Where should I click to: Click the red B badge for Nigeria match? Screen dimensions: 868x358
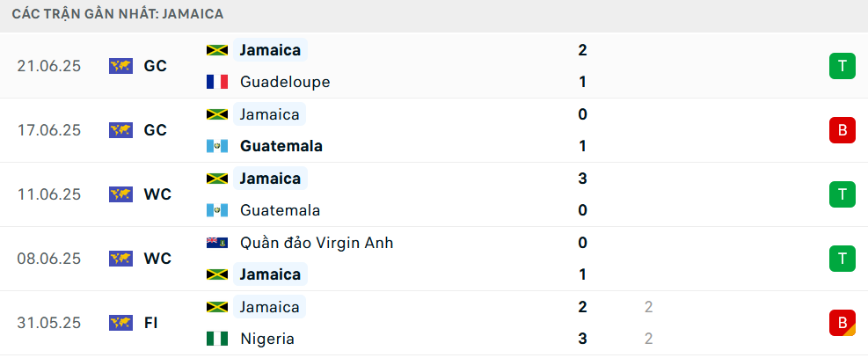click(x=842, y=323)
